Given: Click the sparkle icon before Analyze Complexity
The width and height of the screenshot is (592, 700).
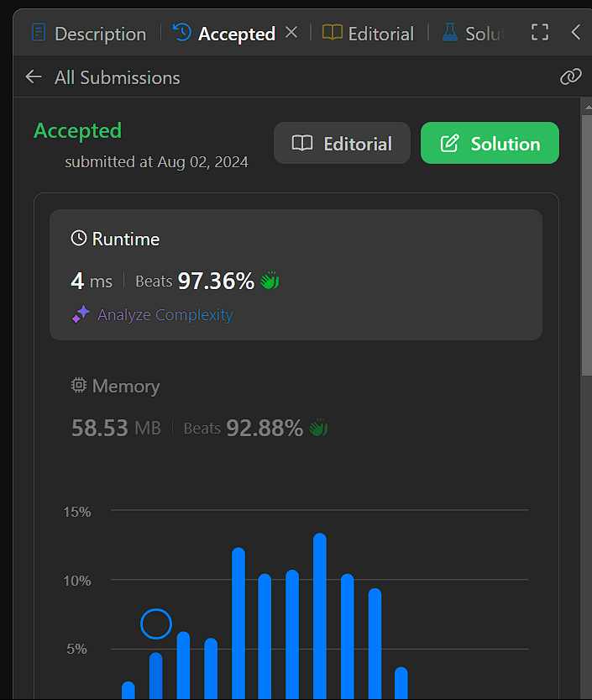Looking at the screenshot, I should click(81, 315).
